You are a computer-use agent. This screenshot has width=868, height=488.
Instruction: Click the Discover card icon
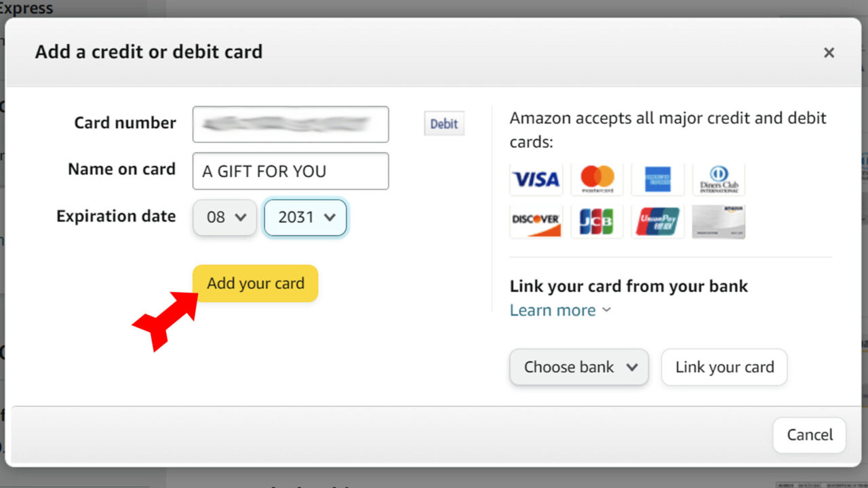click(536, 222)
